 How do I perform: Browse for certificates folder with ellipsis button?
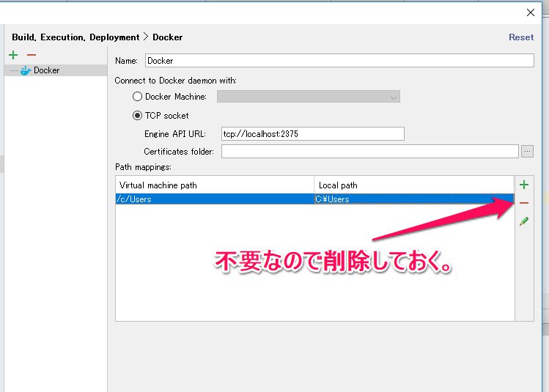pyautogui.click(x=527, y=152)
